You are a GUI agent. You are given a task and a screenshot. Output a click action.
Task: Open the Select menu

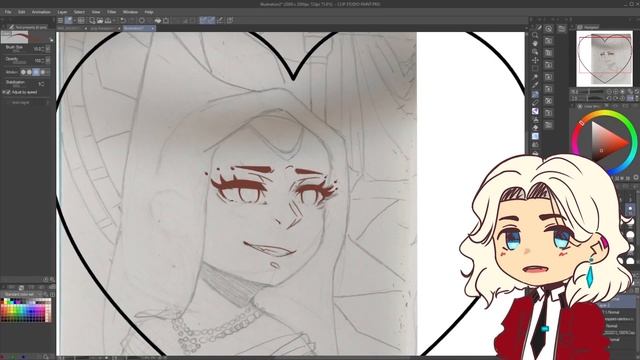pyautogui.click(x=79, y=12)
